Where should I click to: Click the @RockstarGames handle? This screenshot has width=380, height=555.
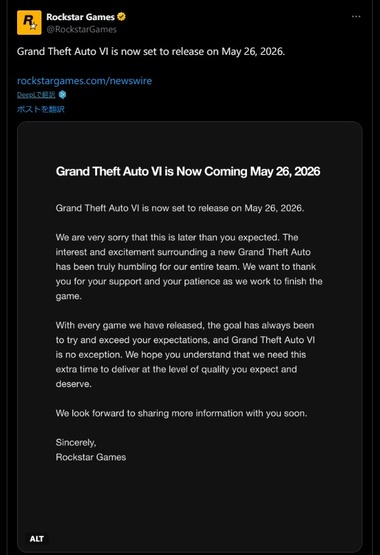81,29
